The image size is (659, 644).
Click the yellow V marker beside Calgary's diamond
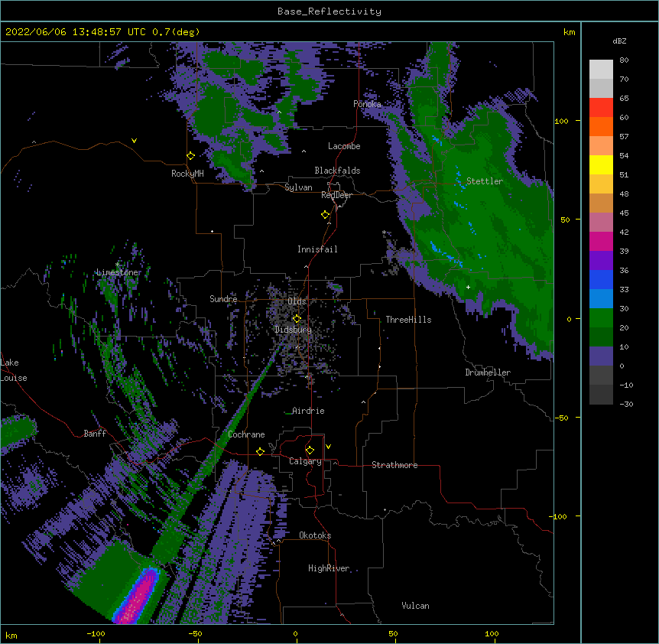[328, 447]
